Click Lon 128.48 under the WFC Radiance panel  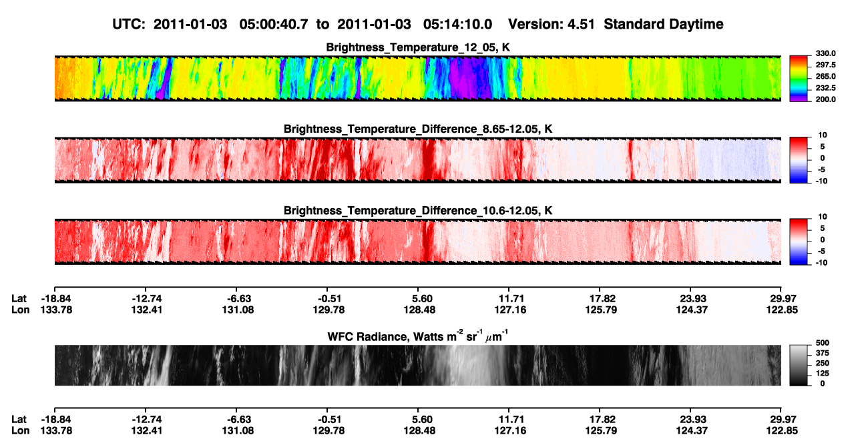(x=417, y=430)
